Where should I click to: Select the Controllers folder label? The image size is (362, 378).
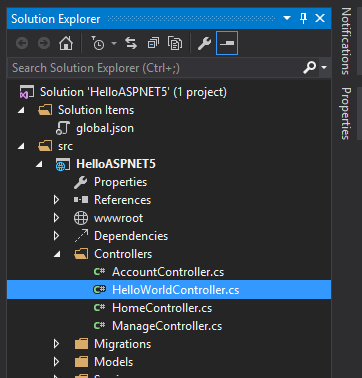pos(123,254)
